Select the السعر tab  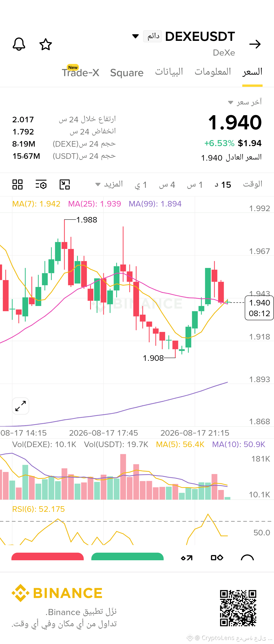252,72
